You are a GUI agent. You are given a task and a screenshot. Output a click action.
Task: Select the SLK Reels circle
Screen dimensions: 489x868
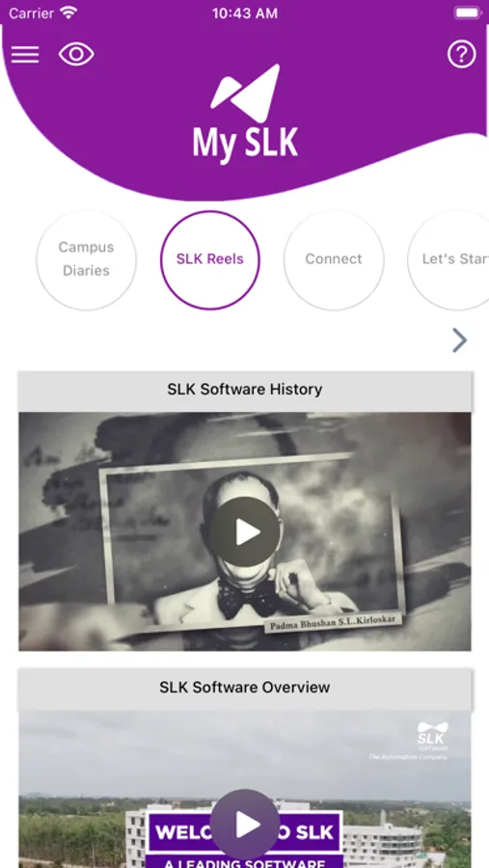(x=210, y=259)
